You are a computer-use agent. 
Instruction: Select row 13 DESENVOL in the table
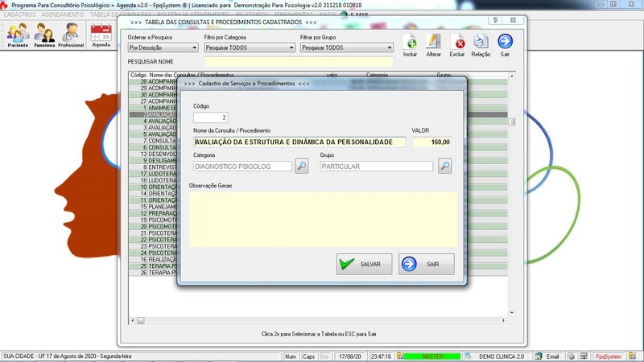tap(153, 154)
